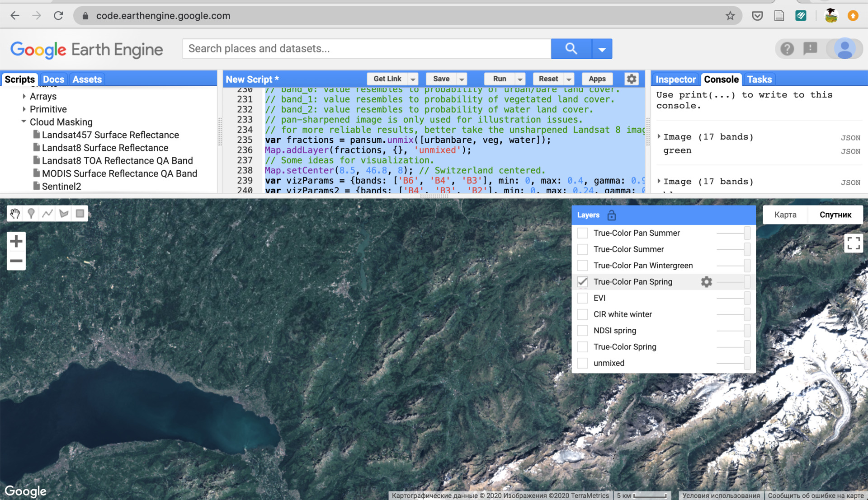Open the Apps panel icon
Screen dimensions: 868x500
click(x=597, y=79)
